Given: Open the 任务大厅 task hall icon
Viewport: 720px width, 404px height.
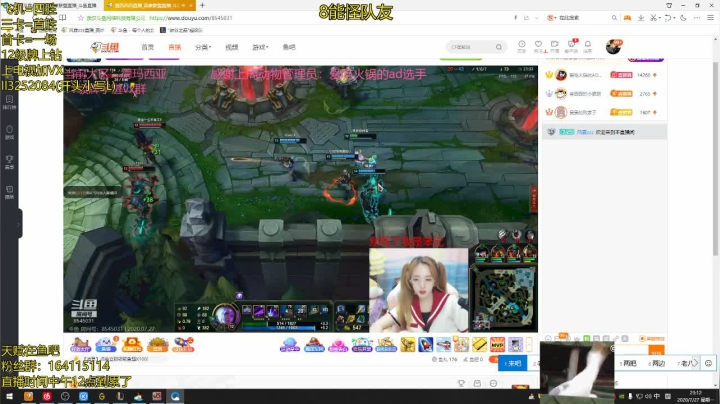Looking at the screenshot, I should pyautogui.click(x=80, y=344).
